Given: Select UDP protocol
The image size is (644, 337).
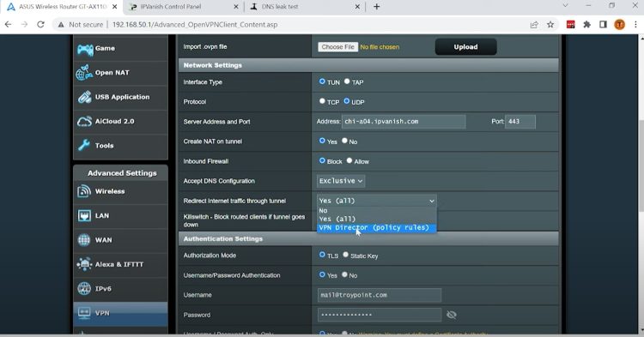Looking at the screenshot, I should pos(347,101).
